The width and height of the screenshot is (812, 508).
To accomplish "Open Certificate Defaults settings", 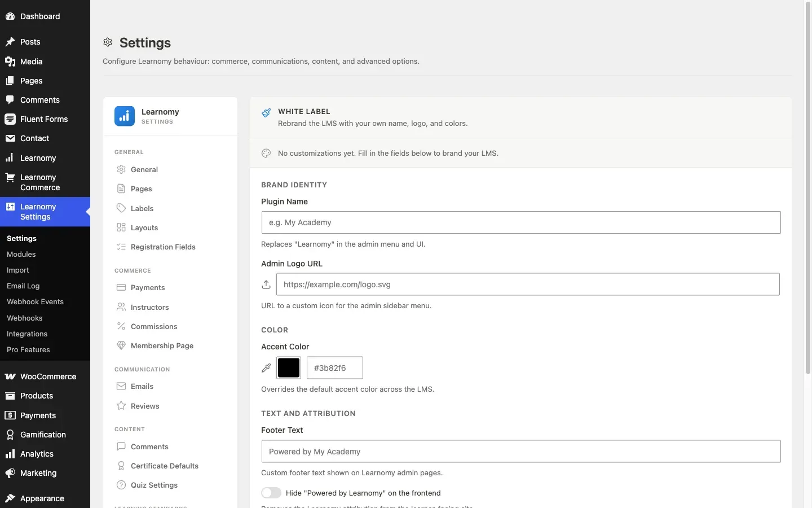I will (x=170, y=466).
